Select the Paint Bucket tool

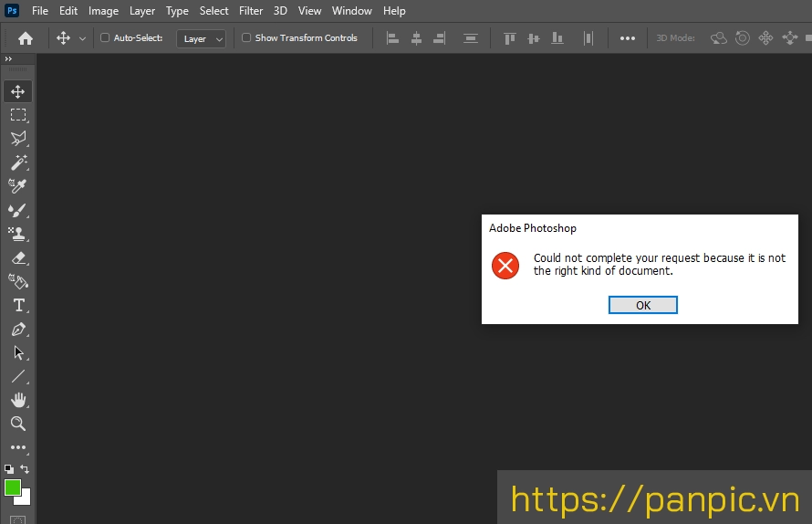17,281
